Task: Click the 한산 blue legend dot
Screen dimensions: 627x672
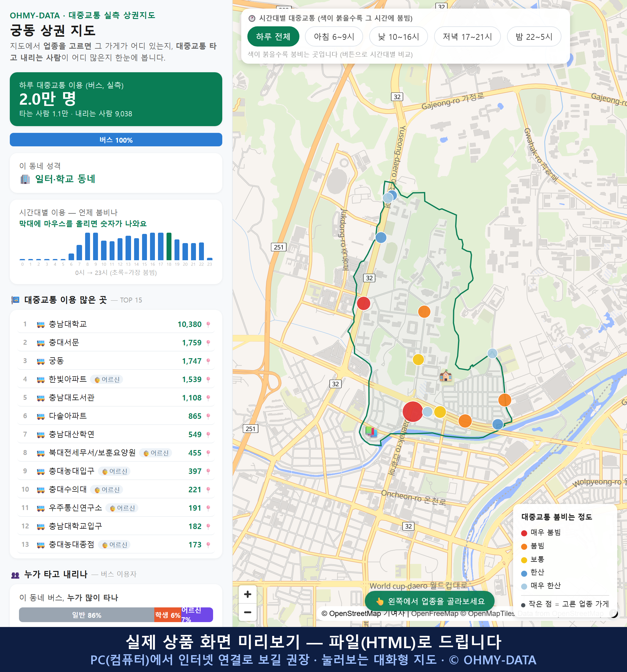Action: (x=524, y=573)
